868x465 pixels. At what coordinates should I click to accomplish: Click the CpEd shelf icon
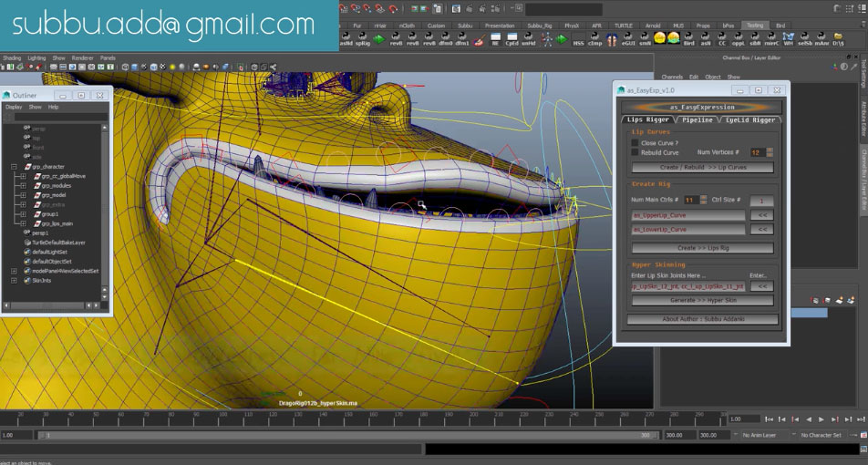(512, 38)
